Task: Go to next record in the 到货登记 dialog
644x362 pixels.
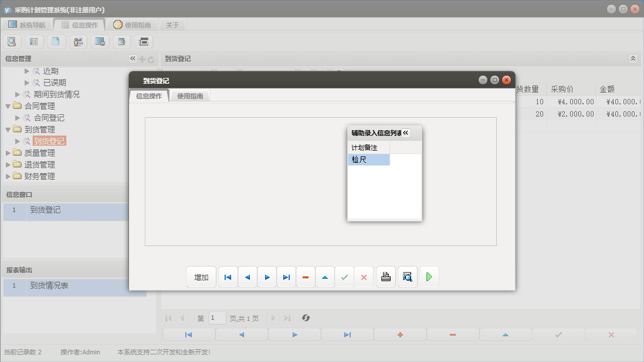Action: [267, 277]
